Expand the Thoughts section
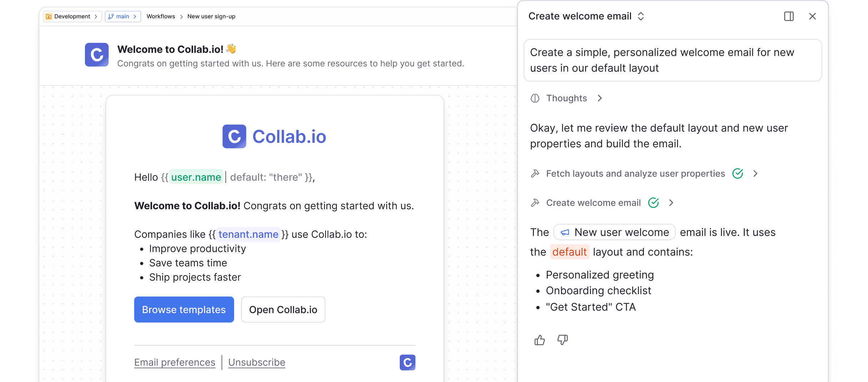Screen dimensions: 868x382 pyautogui.click(x=600, y=98)
